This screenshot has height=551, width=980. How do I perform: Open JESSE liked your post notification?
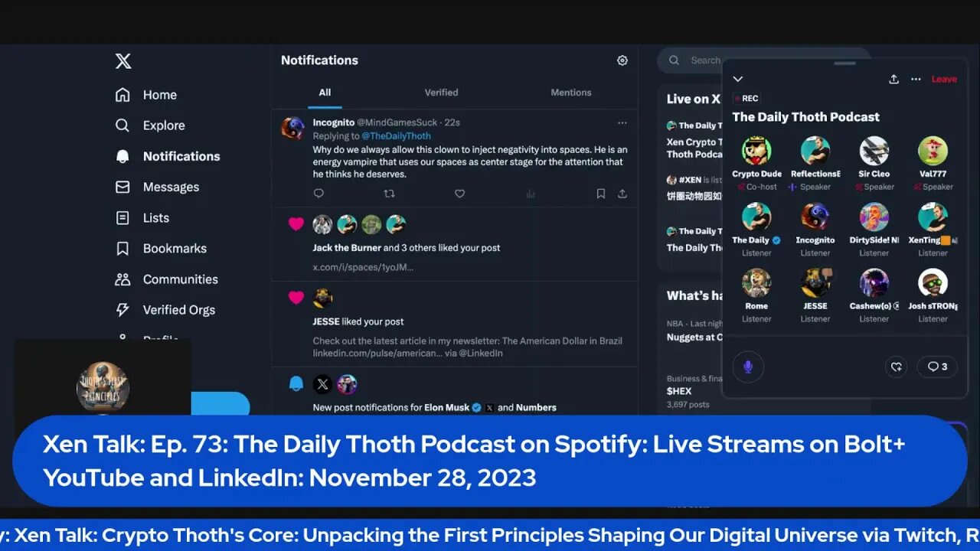click(455, 324)
